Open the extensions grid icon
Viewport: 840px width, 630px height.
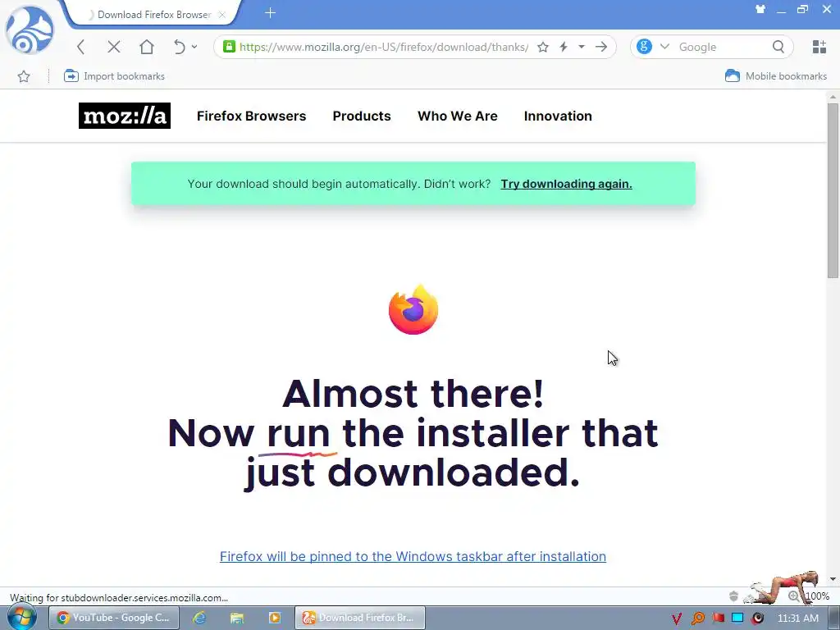point(819,47)
